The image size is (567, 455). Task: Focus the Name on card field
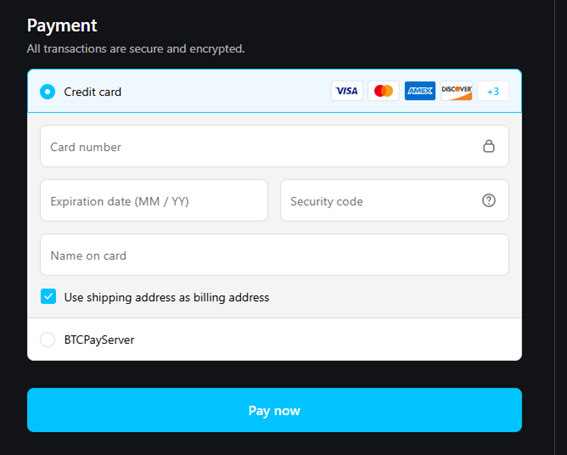(274, 255)
